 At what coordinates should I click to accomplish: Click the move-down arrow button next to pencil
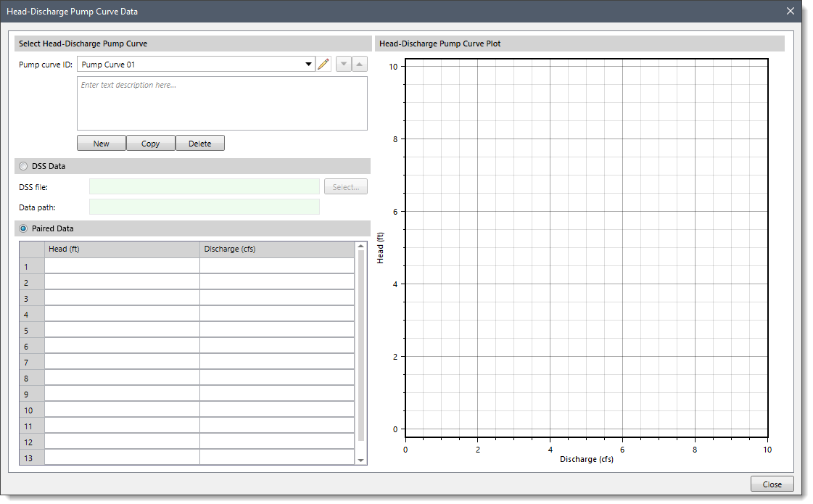(x=344, y=65)
